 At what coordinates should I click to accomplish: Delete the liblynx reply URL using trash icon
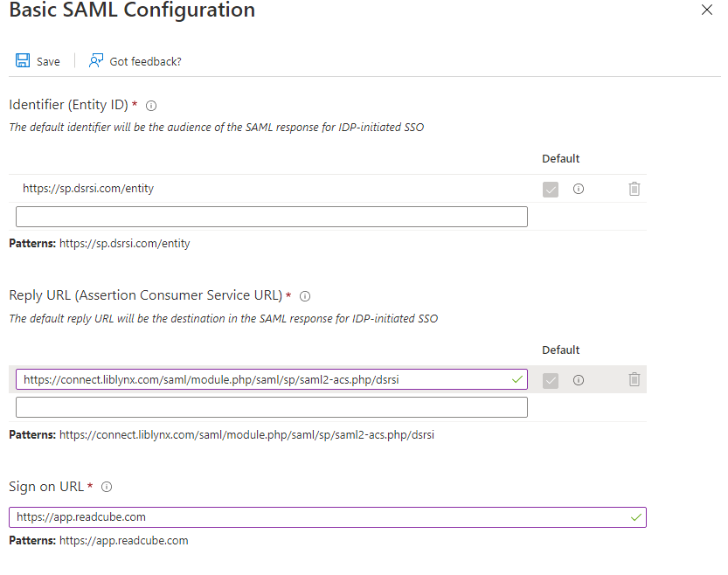(634, 379)
